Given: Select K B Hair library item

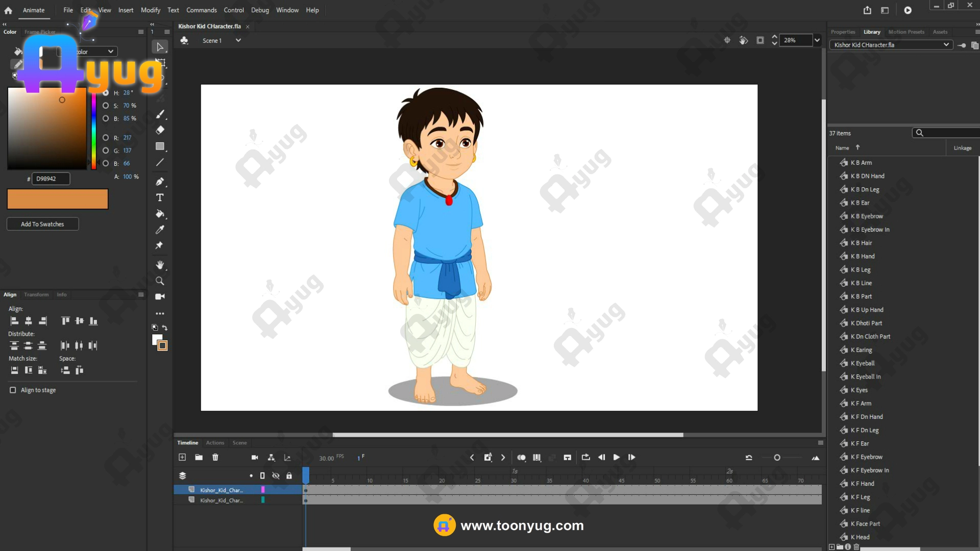Looking at the screenshot, I should coord(862,243).
